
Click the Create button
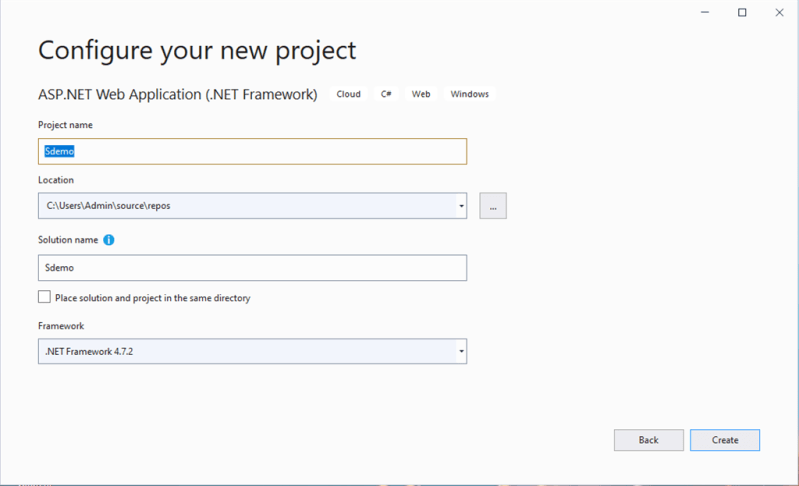[725, 440]
